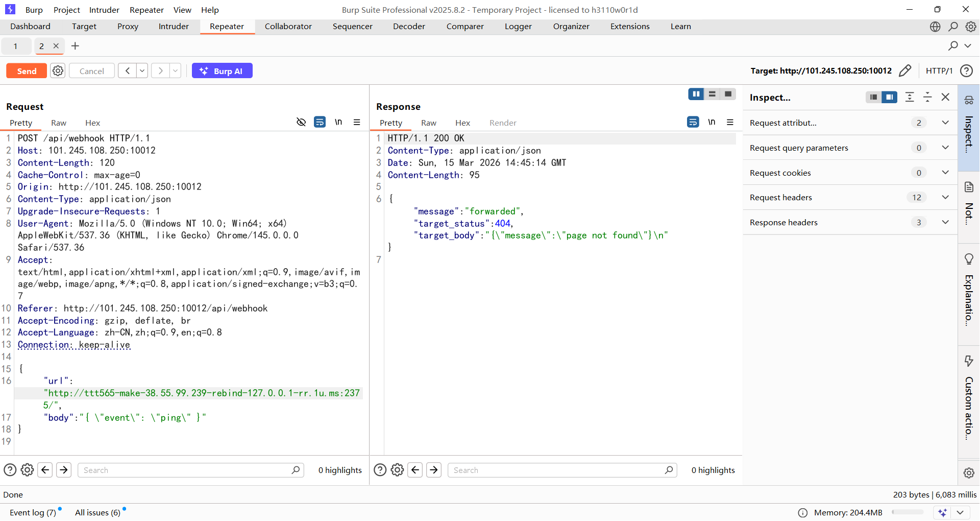Viewport: 980px width, 521px height.
Task: Open the Explanation lightbulb side panel
Action: [x=968, y=259]
